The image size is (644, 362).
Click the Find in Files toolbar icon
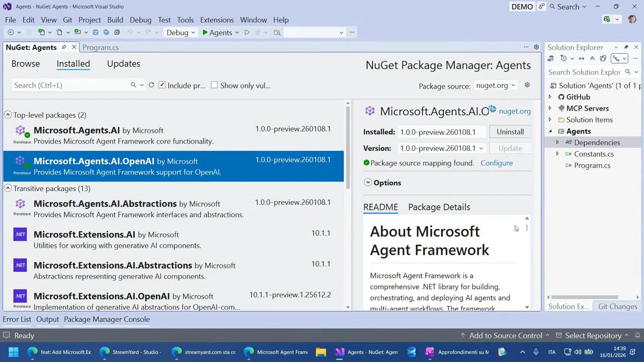pyautogui.click(x=277, y=32)
